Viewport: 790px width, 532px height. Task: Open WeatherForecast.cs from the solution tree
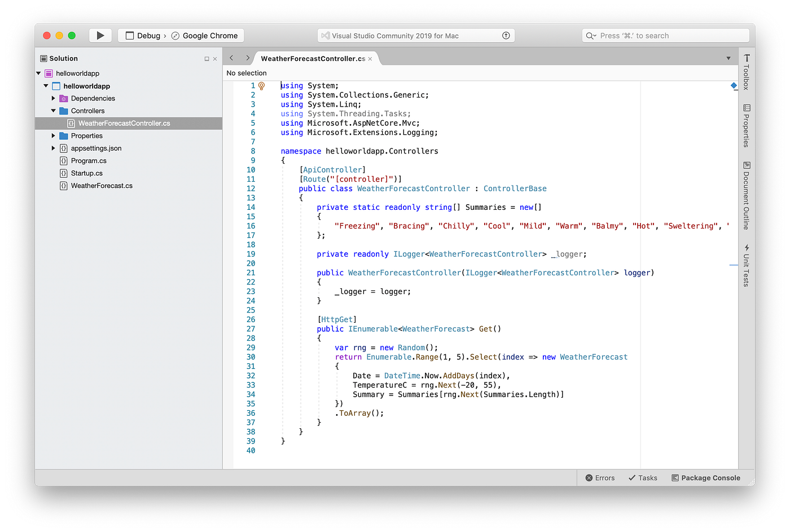(x=102, y=186)
